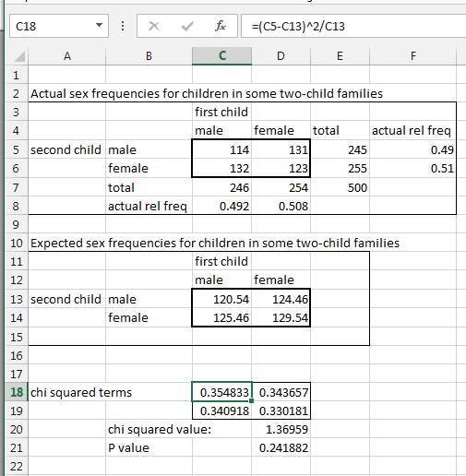Select expected value cell 129.54
This screenshot has height=476, width=466.
pyautogui.click(x=281, y=317)
